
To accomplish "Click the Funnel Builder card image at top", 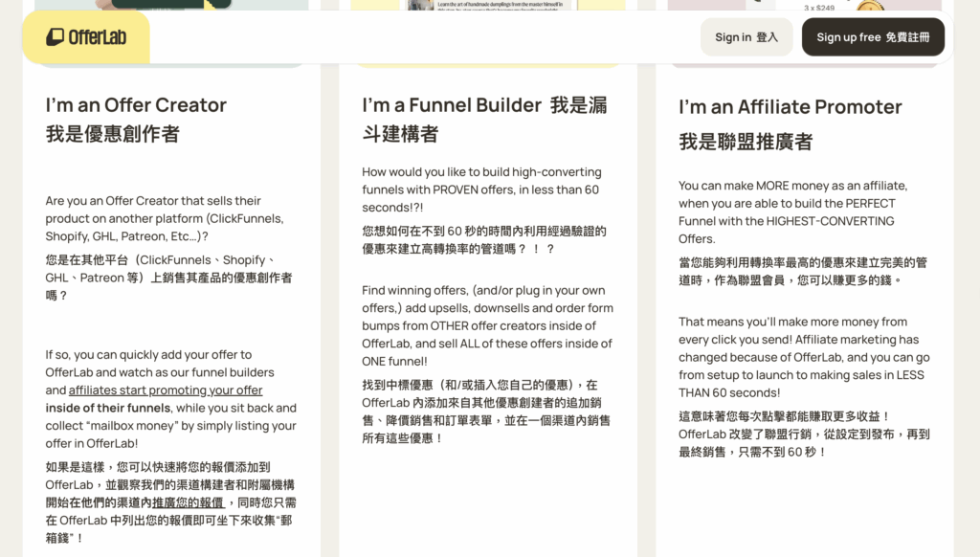I will 488,5.
